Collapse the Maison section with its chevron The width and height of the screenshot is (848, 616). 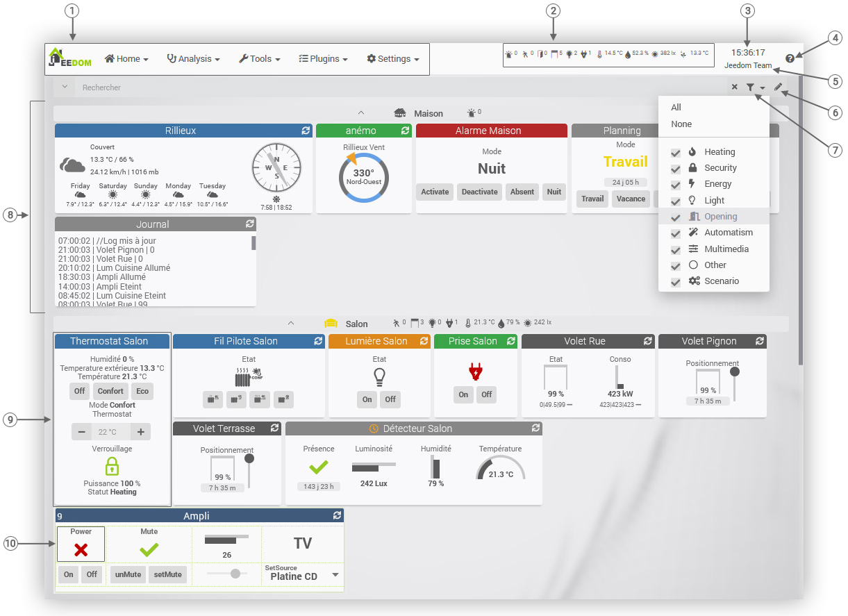(360, 113)
